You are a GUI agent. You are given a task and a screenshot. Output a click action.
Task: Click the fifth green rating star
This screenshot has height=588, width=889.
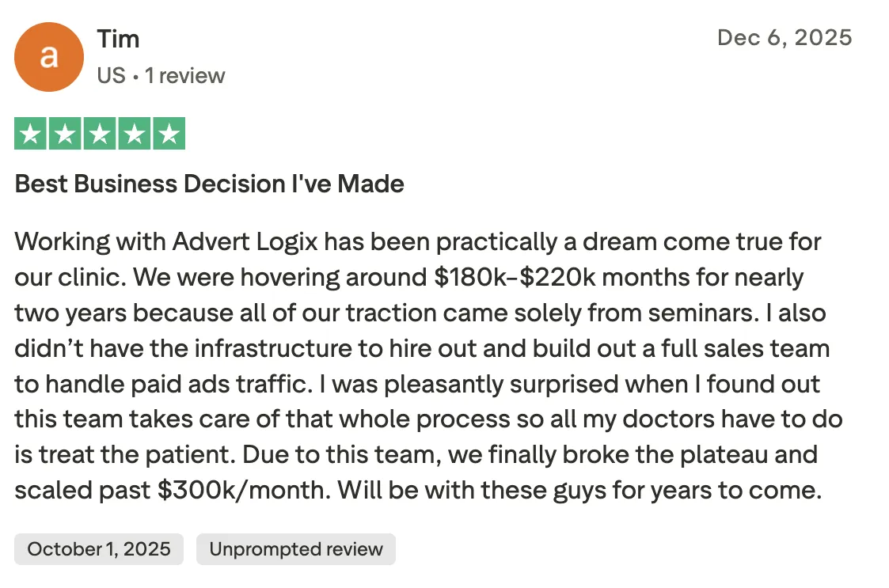click(169, 133)
